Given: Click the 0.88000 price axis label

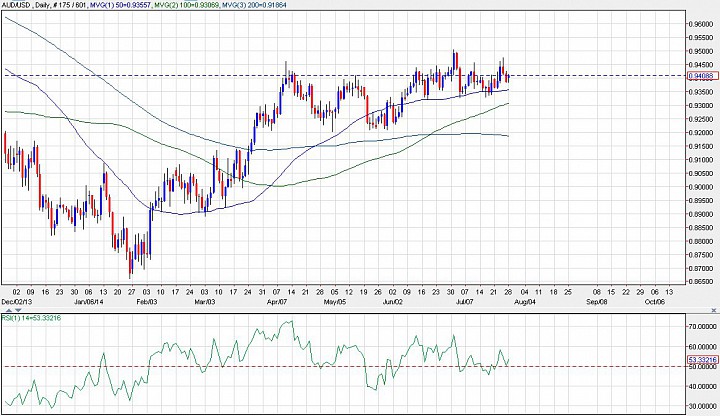Looking at the screenshot, I should pos(703,241).
